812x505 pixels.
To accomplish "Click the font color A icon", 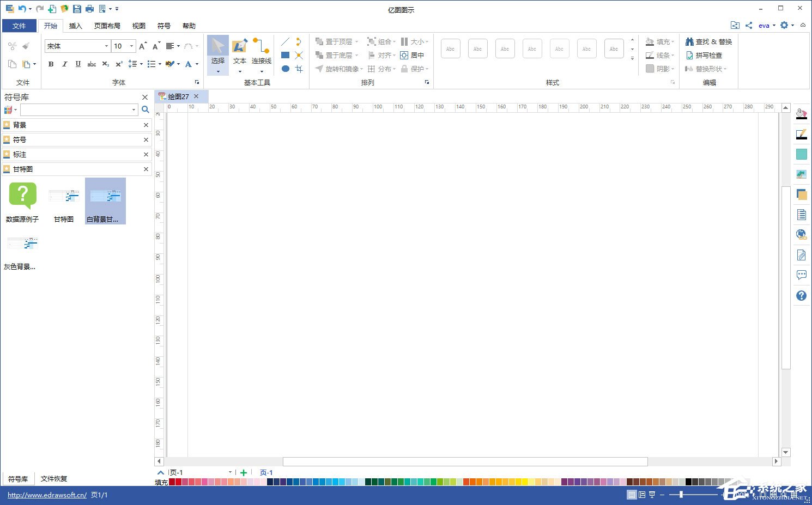I will [x=189, y=64].
